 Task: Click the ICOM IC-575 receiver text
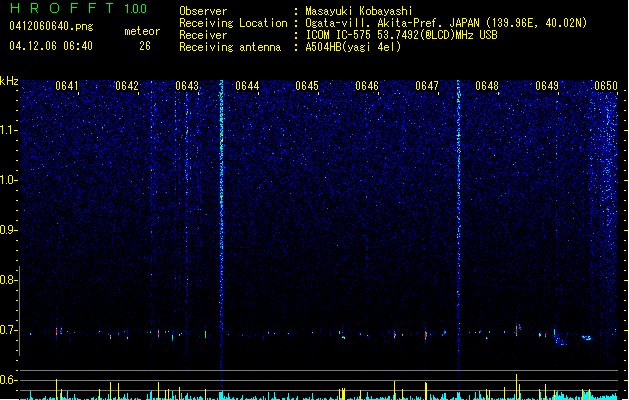click(401, 35)
